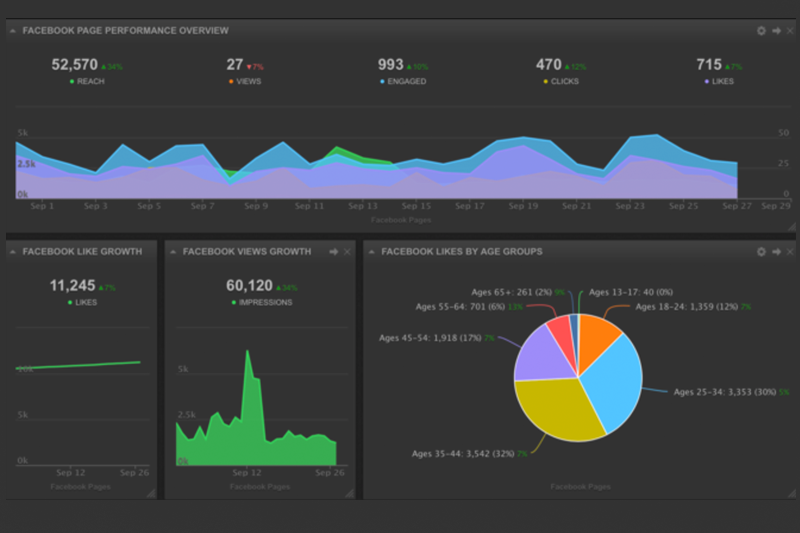The image size is (800, 533).
Task: Click the impressions peak in Views Growth chart
Action: [247, 352]
